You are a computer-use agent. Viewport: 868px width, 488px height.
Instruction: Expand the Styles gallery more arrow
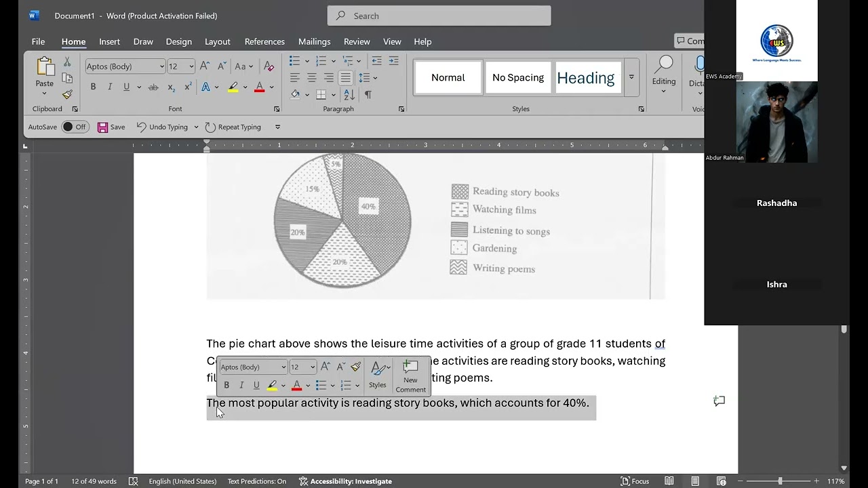[631, 77]
